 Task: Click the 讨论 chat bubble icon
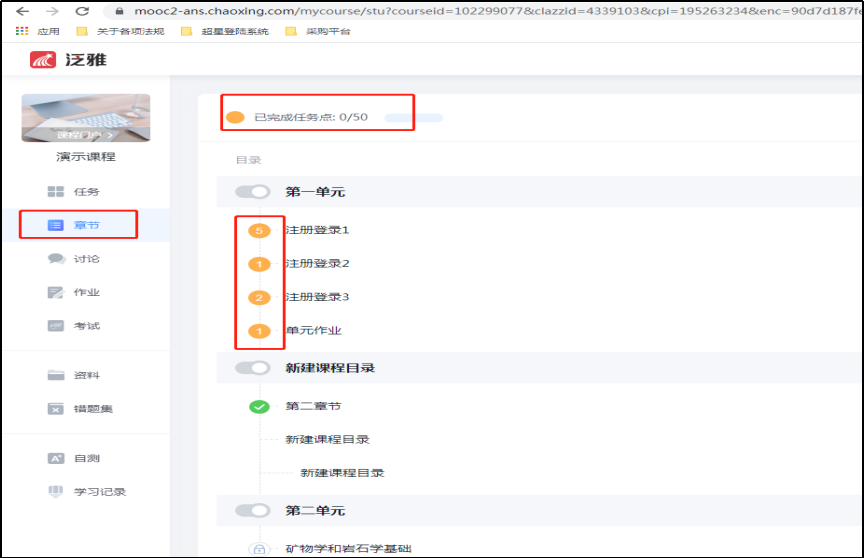click(x=56, y=259)
